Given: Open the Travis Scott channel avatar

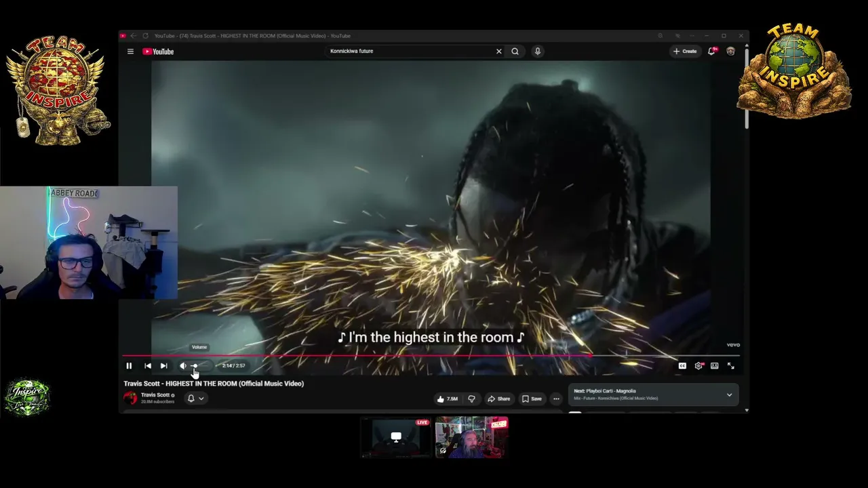Looking at the screenshot, I should (130, 398).
